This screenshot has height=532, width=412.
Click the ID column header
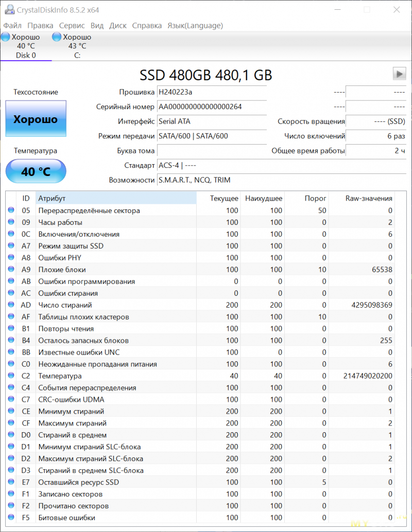click(x=26, y=198)
